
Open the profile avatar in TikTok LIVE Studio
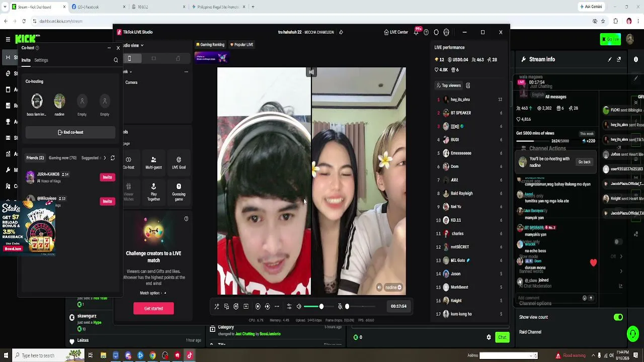click(446, 32)
